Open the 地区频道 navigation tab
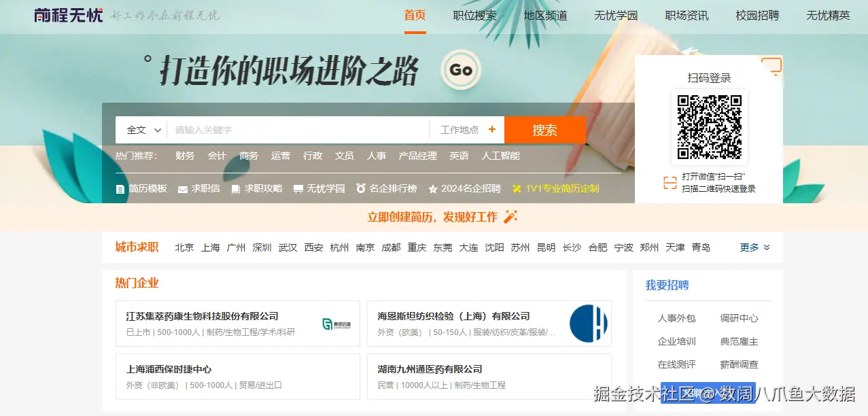This screenshot has width=868, height=416. tap(545, 16)
